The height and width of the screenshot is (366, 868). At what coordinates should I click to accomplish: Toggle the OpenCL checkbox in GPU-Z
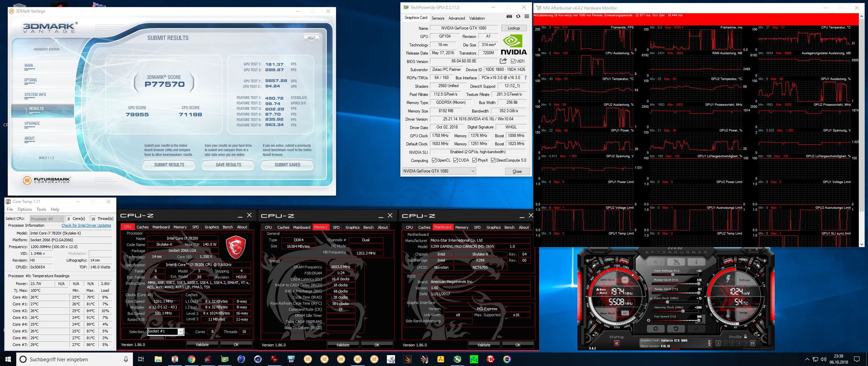434,160
